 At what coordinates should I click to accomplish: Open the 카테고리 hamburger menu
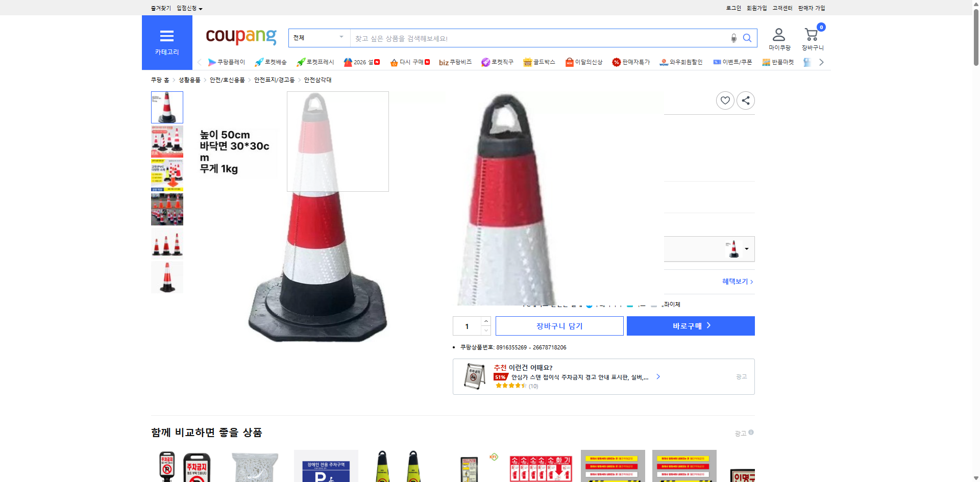pos(167,42)
